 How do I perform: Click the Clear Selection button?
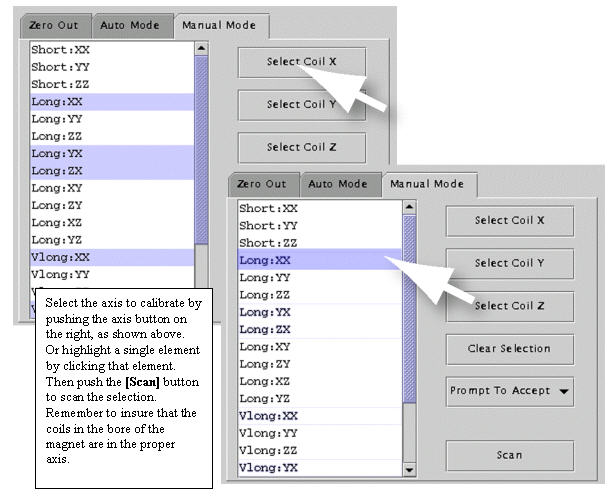[509, 349]
